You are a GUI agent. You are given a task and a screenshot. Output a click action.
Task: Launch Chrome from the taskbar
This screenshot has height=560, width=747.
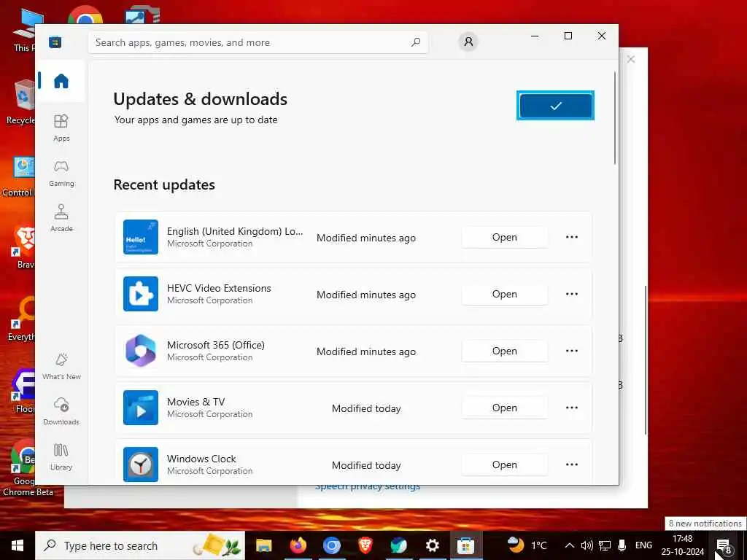click(x=332, y=545)
